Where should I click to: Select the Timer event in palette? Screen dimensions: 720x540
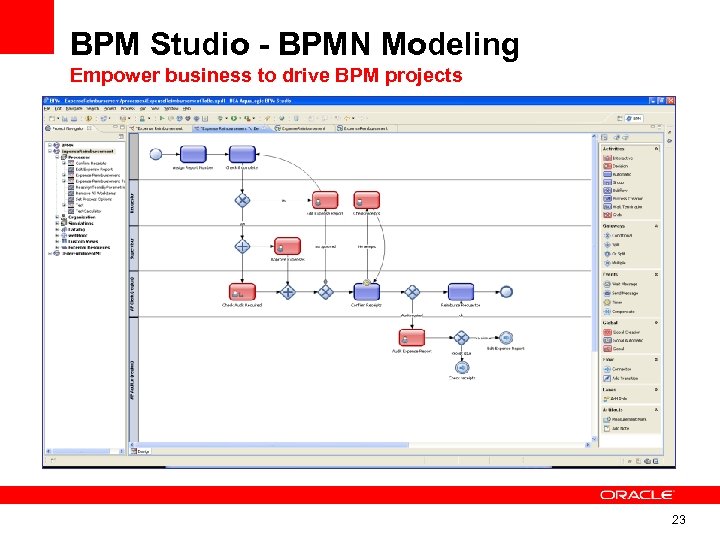[x=613, y=302]
